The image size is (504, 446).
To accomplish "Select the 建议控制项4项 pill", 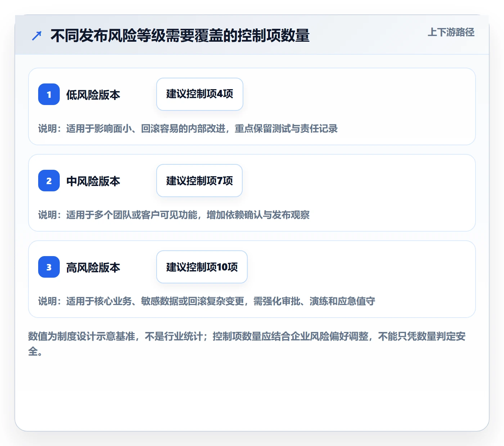I will click(x=200, y=94).
